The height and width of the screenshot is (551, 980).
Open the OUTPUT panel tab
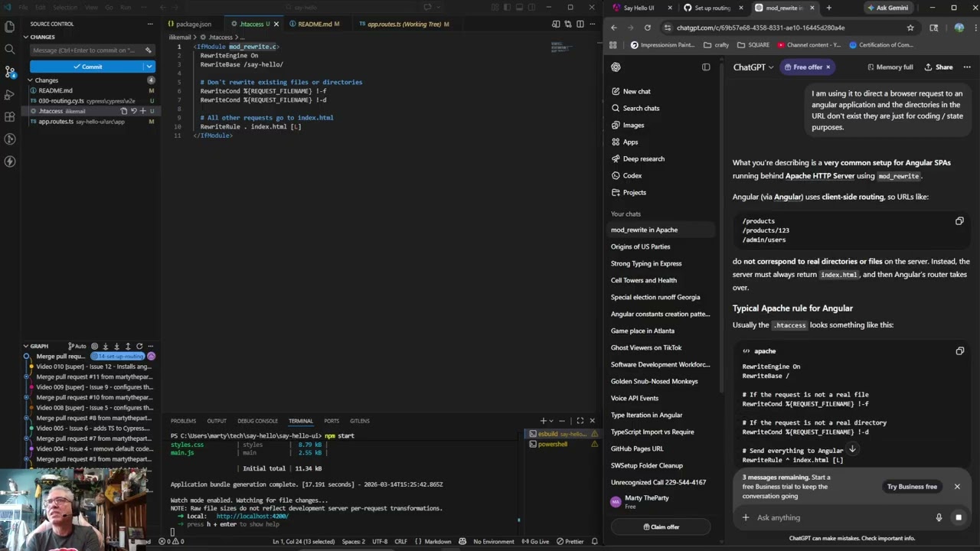pyautogui.click(x=217, y=421)
